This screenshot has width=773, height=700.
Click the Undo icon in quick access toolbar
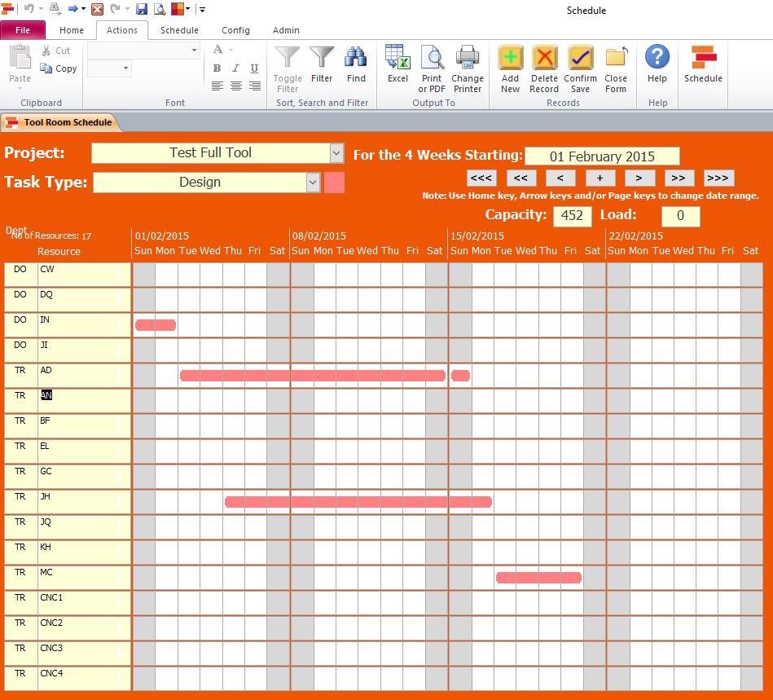29,9
